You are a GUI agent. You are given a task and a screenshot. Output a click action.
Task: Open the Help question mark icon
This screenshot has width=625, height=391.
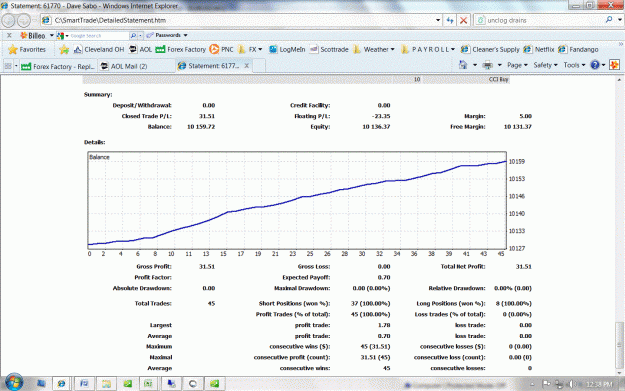(x=595, y=65)
